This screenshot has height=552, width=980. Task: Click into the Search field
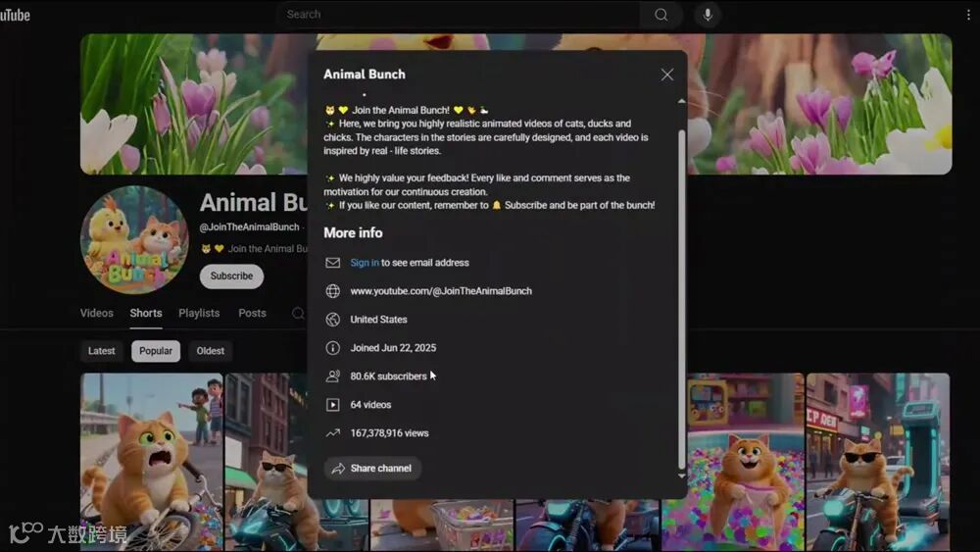[x=460, y=15]
